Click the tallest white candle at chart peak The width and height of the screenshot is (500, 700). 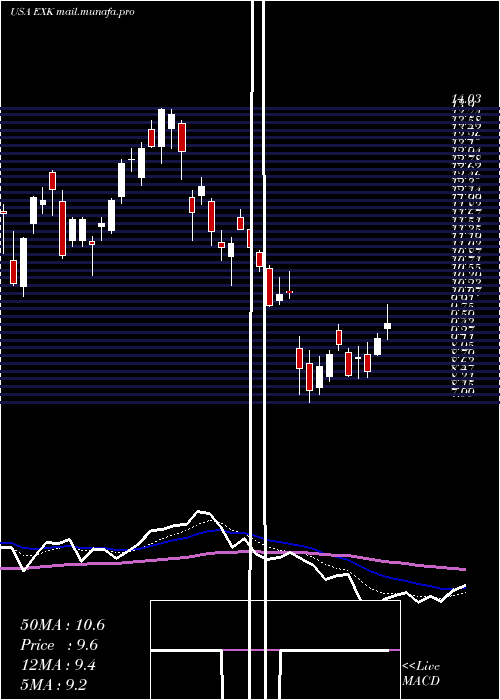click(x=162, y=128)
